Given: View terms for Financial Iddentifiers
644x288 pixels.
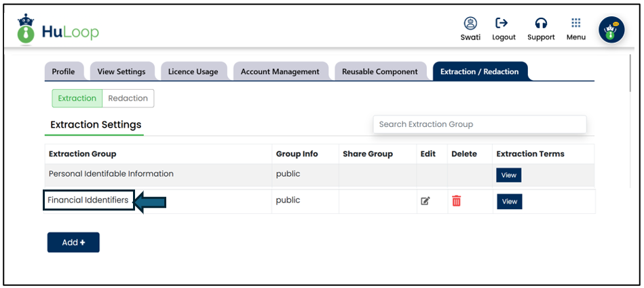Looking at the screenshot, I should pos(510,202).
